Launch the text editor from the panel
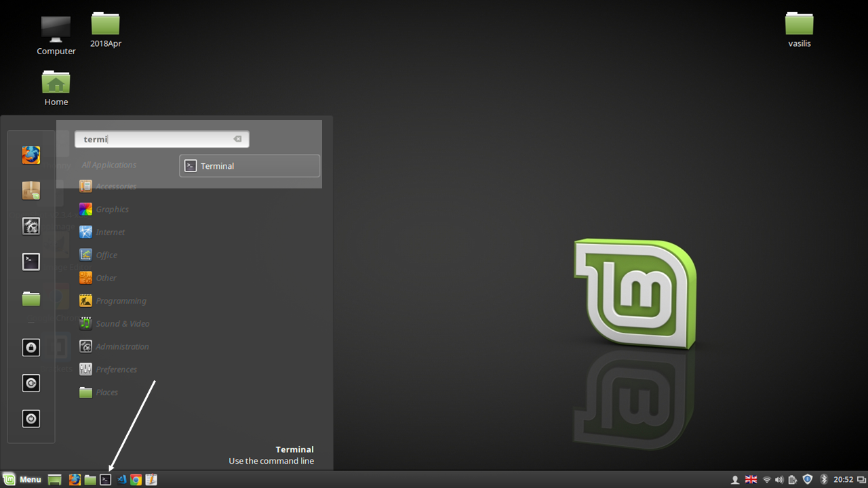 tap(151, 479)
